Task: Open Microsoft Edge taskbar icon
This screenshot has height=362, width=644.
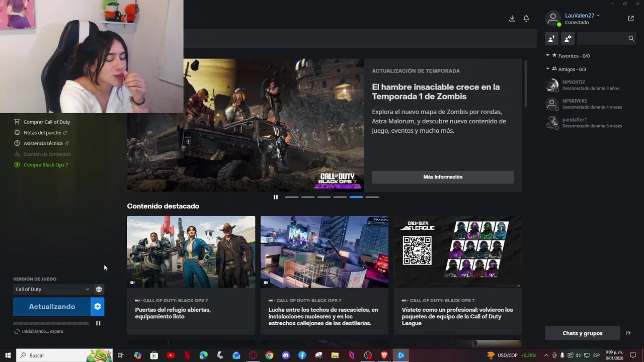Action: (203, 355)
